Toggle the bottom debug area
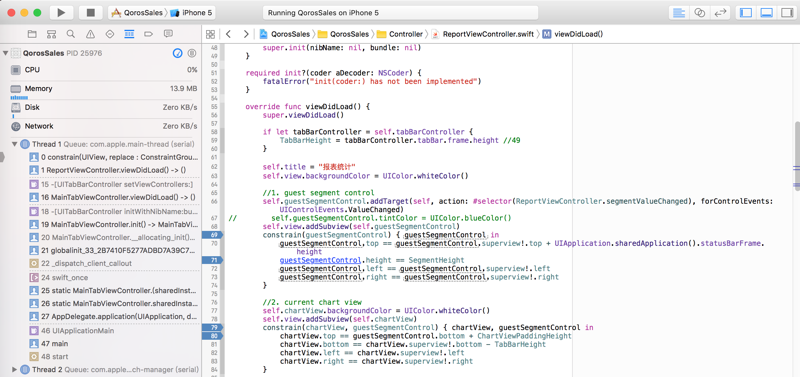 point(766,13)
